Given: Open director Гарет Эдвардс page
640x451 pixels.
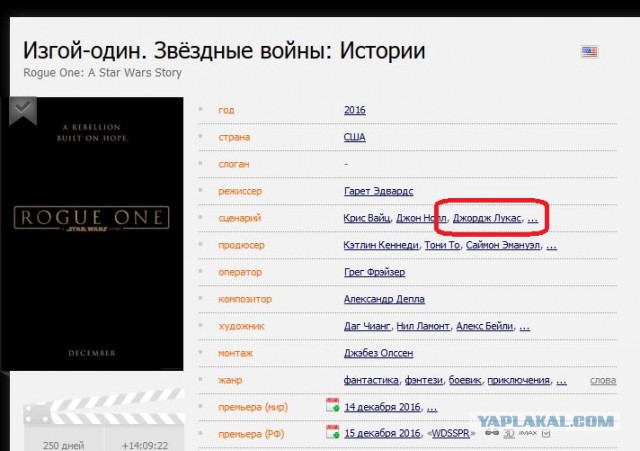Looking at the screenshot, I should (378, 191).
